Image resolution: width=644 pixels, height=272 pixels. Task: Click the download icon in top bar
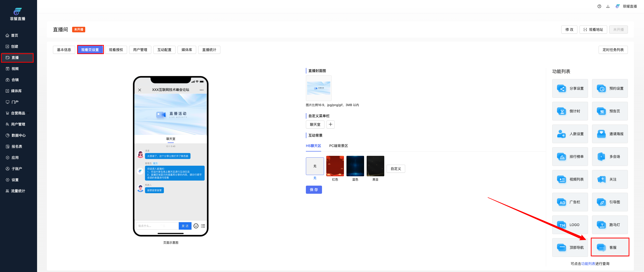(x=608, y=7)
